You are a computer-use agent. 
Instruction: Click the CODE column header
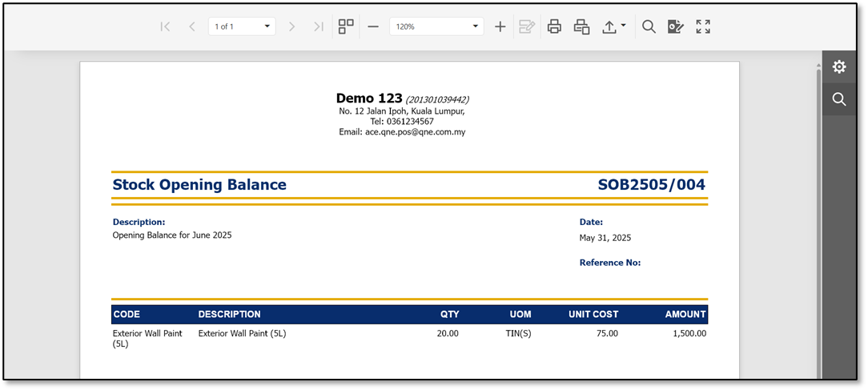click(x=127, y=314)
